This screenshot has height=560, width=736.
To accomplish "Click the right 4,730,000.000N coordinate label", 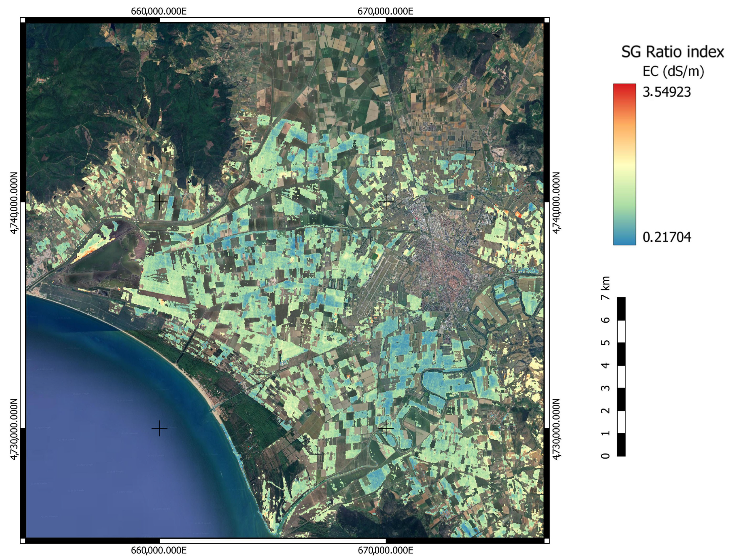I will click(556, 429).
